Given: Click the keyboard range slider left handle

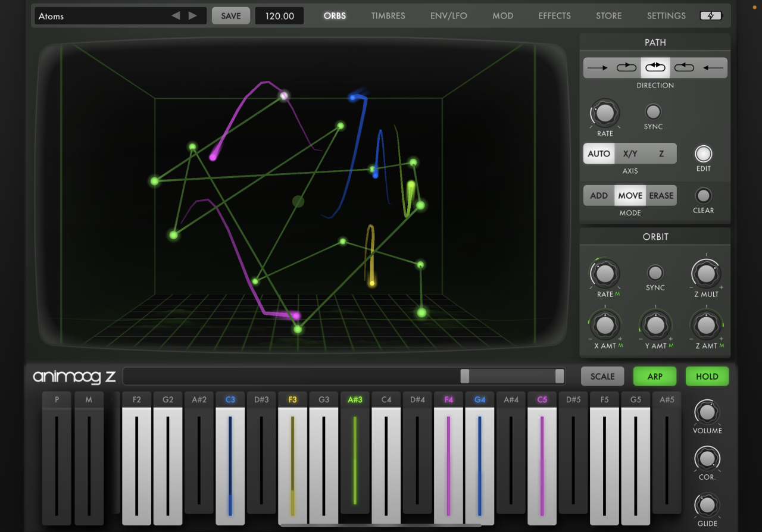Looking at the screenshot, I should pyautogui.click(x=465, y=376).
